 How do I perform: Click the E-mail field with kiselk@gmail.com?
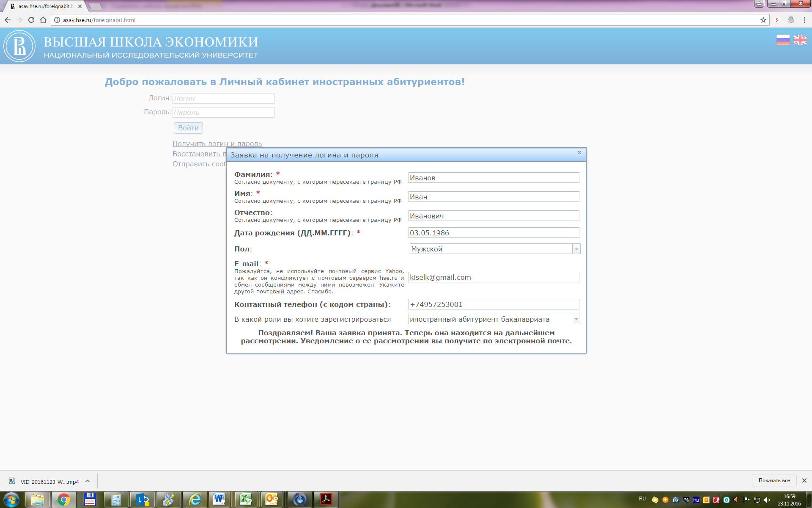[x=494, y=277]
